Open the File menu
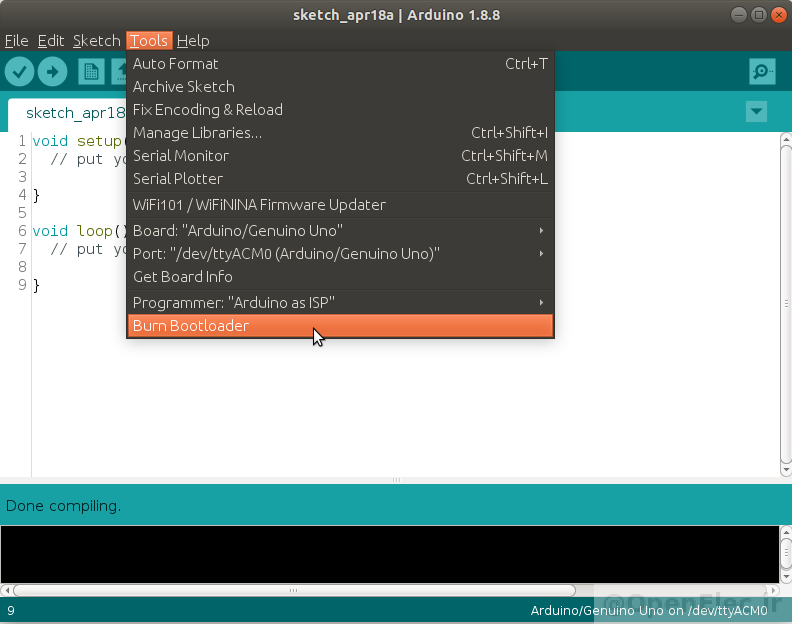The height and width of the screenshot is (624, 792). [x=16, y=41]
